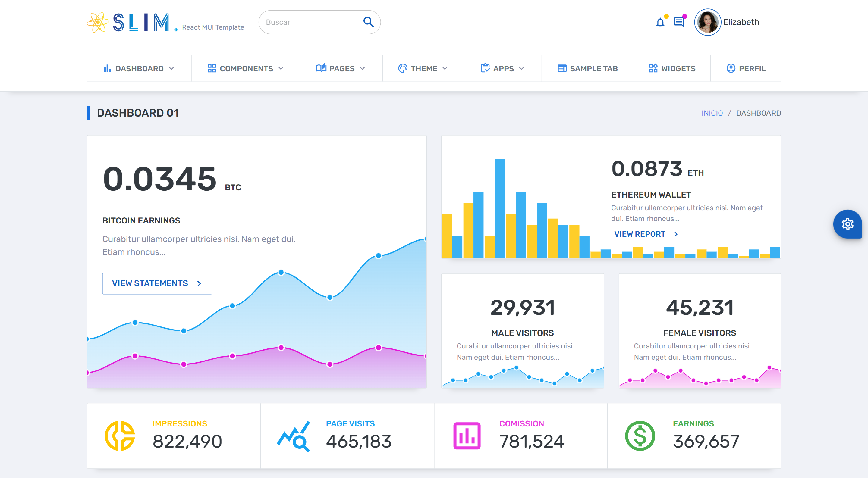Click the Elizabeth username label
Viewport: 868px width, 478px height.
click(741, 22)
